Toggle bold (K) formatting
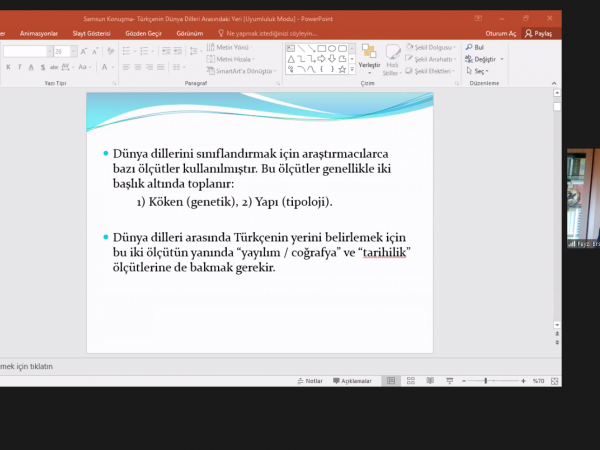 8,67
